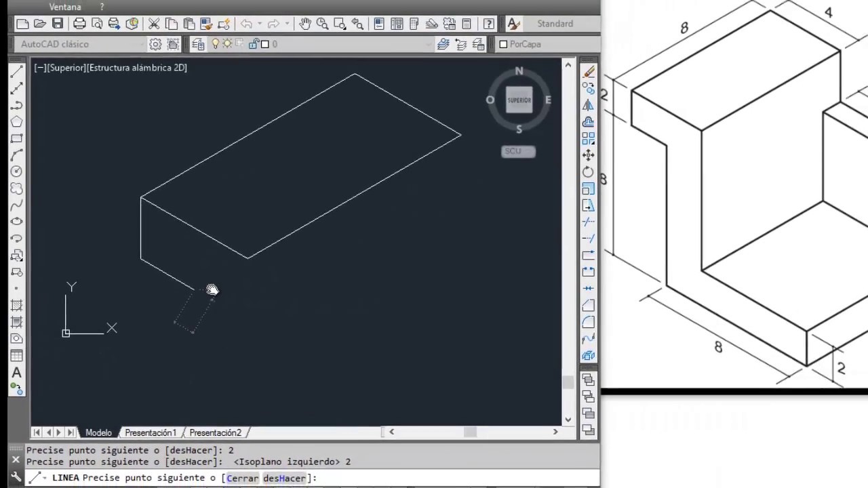Screen dimensions: 868x488
Task: Select the Chamfer tool
Action: point(588,306)
